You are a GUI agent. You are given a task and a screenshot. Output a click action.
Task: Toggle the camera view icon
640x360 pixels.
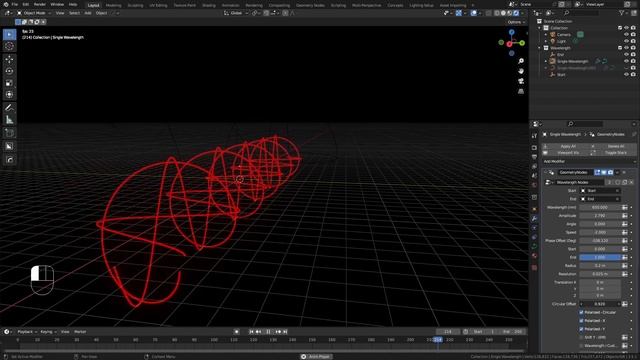tap(521, 81)
